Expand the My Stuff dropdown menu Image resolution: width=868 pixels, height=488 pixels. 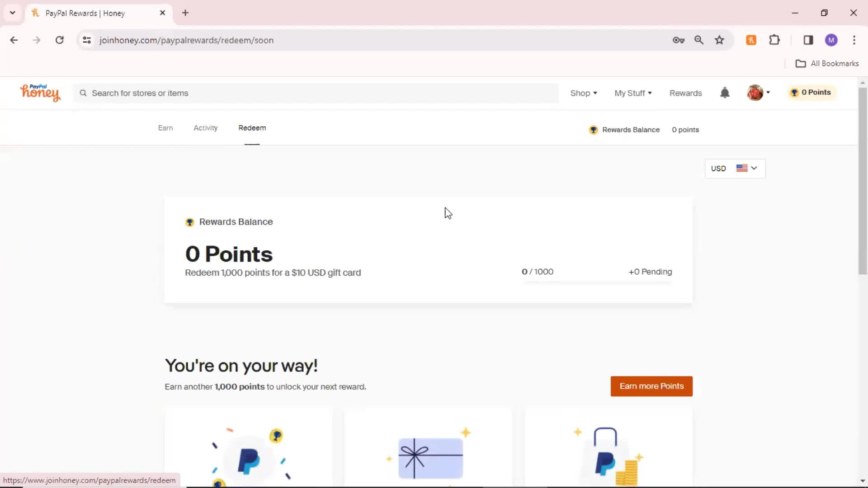(x=633, y=93)
